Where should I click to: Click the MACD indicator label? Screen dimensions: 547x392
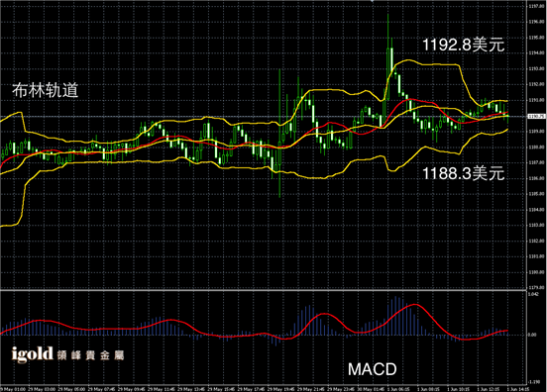click(x=373, y=369)
